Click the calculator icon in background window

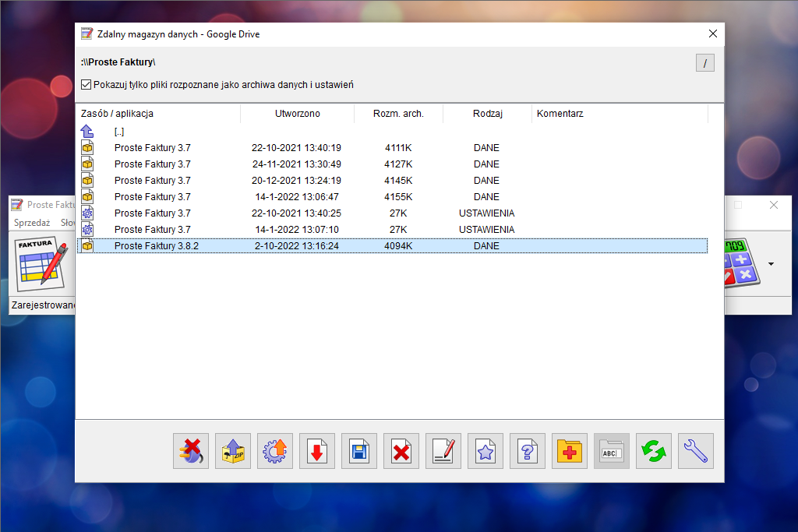point(742,263)
